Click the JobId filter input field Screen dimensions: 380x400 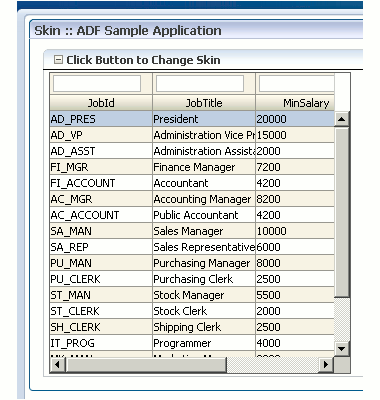tap(97, 84)
